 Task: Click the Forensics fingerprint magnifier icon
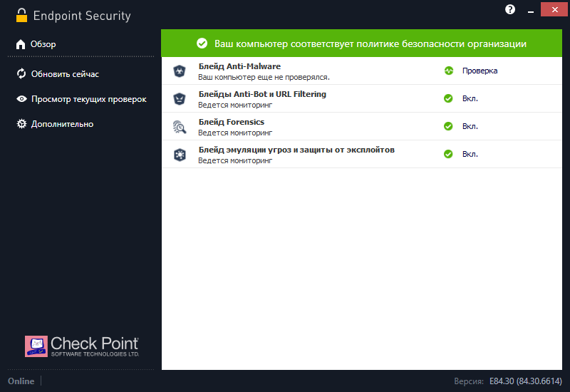click(x=179, y=127)
